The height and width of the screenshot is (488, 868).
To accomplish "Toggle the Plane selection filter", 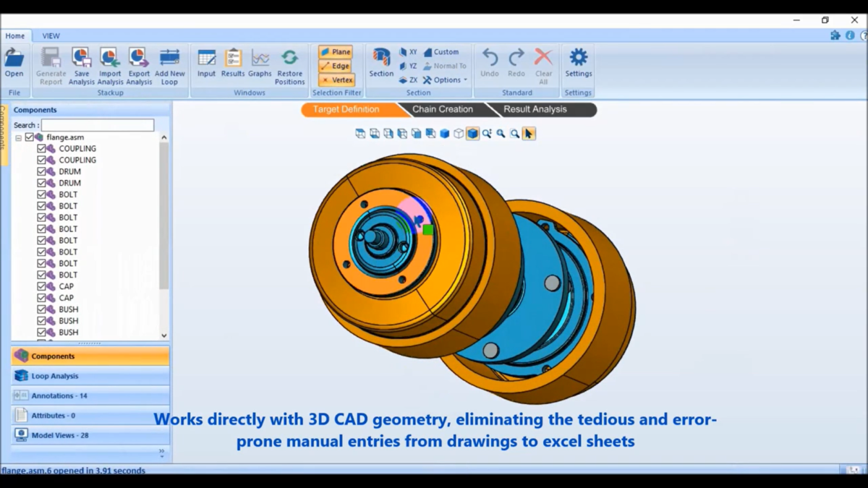I will [x=336, y=52].
